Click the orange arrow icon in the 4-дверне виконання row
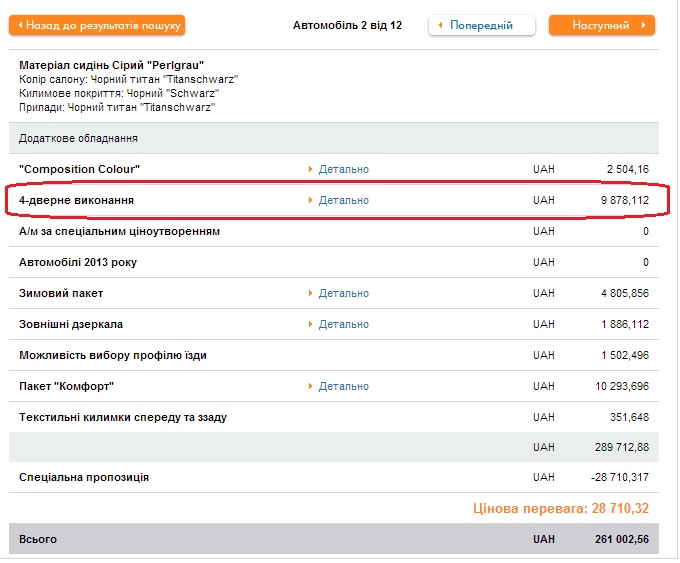The height and width of the screenshot is (563, 680). click(x=311, y=200)
